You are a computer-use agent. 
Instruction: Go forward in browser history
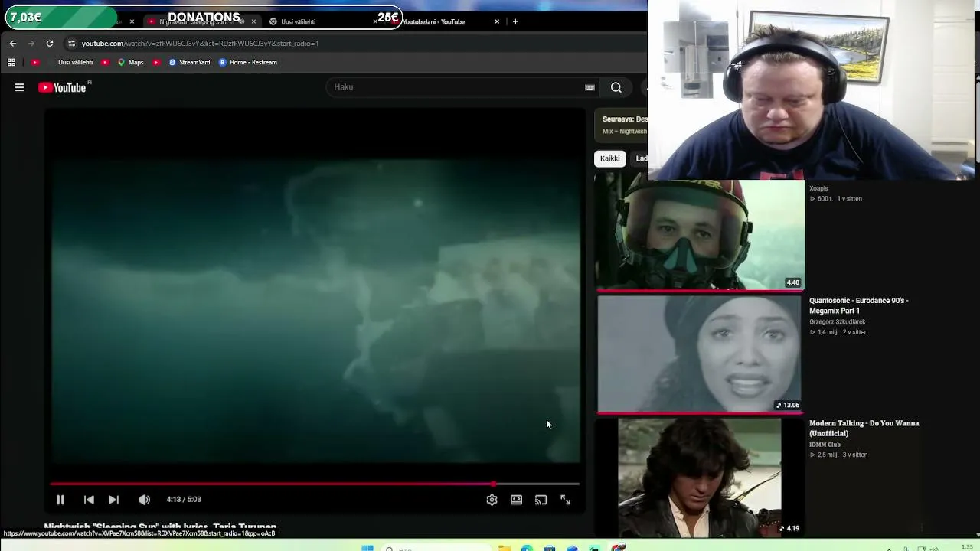31,44
